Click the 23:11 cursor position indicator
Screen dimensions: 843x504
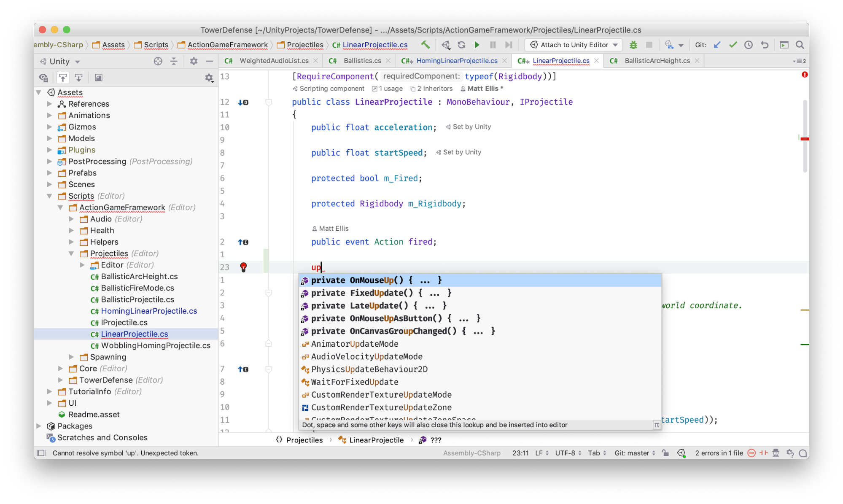point(520,453)
